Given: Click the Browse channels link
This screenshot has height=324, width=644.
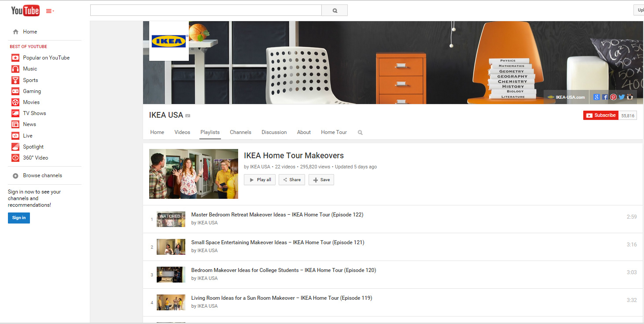Looking at the screenshot, I should point(43,175).
